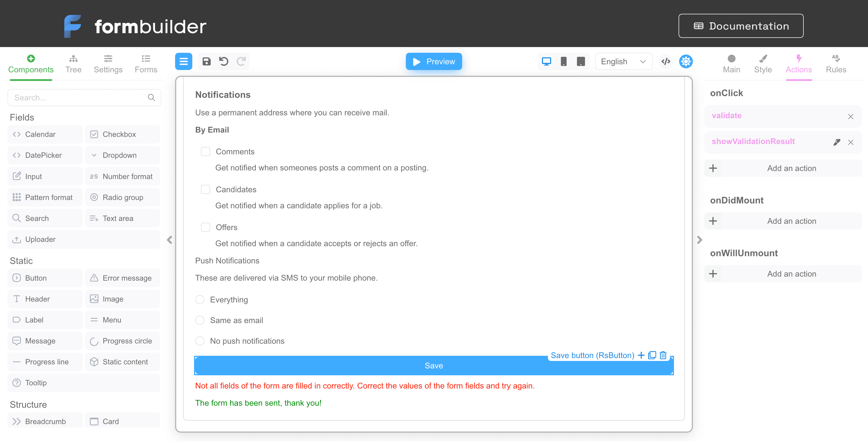Click the Preview button
868x443 pixels.
434,61
